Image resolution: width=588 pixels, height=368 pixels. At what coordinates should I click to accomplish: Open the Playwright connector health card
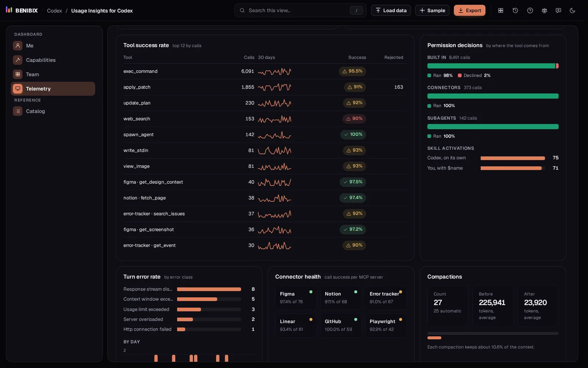(386, 325)
